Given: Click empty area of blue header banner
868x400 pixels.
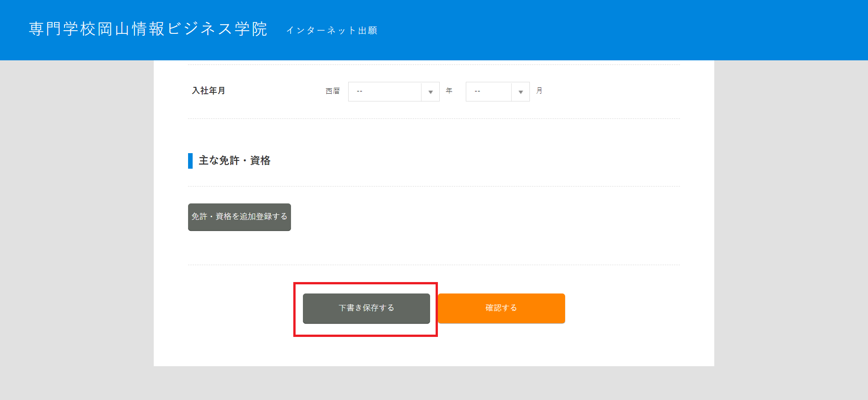Looking at the screenshot, I should (595, 30).
